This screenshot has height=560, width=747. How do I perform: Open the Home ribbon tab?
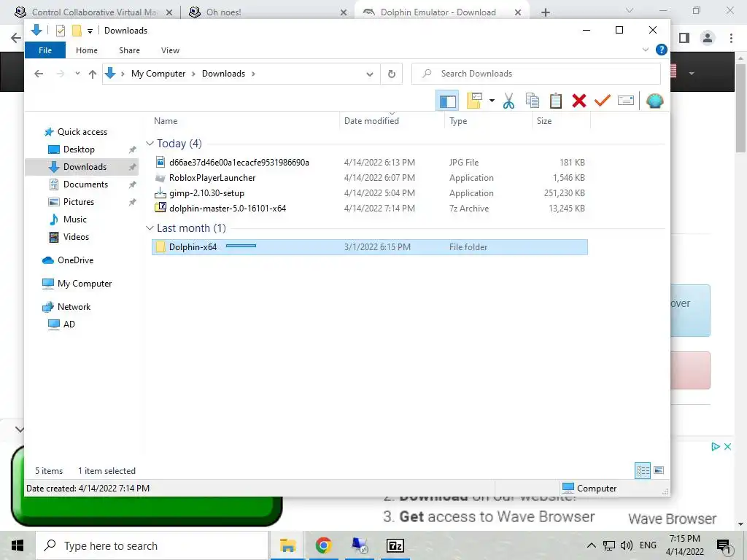[87, 50]
